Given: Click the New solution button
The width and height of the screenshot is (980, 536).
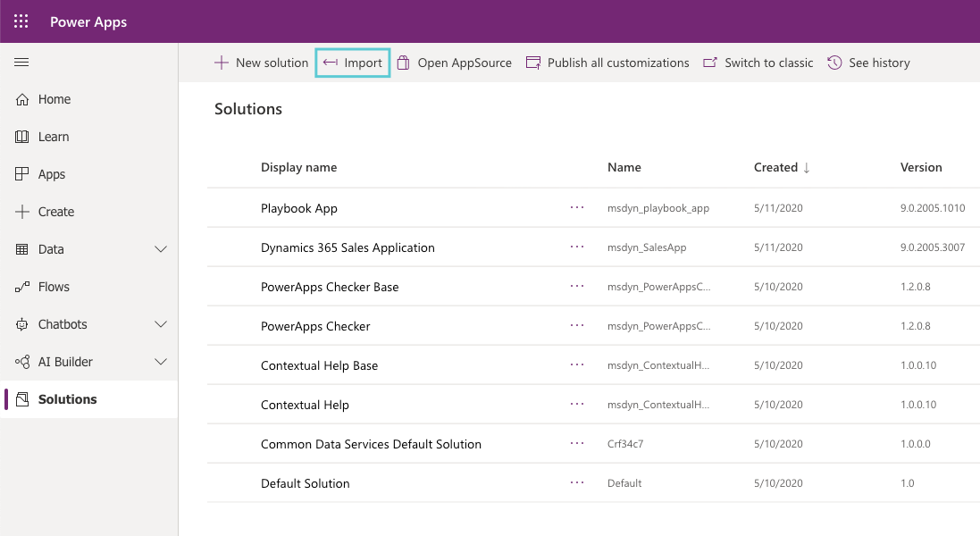Looking at the screenshot, I should tap(261, 63).
